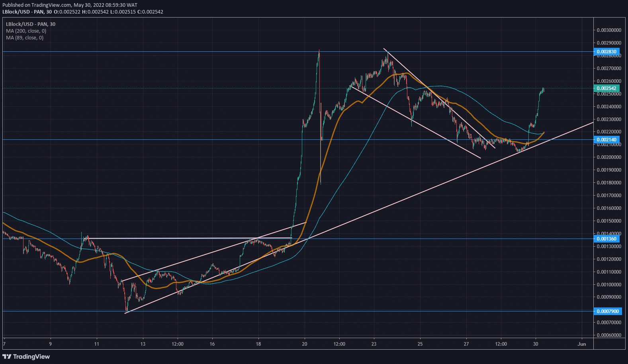Screen dimensions: 628x364
Task: Click the date label 30 on time axis
Action: pos(536,344)
